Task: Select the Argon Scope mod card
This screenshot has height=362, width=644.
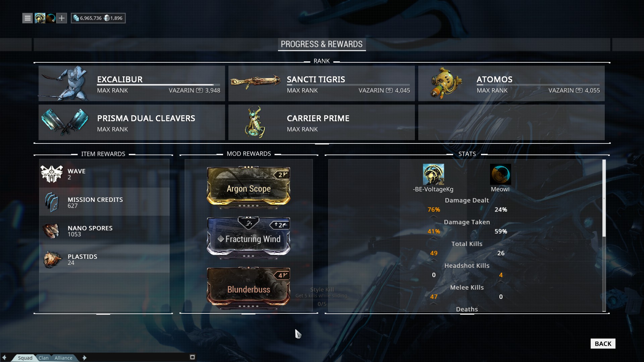Action: click(249, 187)
